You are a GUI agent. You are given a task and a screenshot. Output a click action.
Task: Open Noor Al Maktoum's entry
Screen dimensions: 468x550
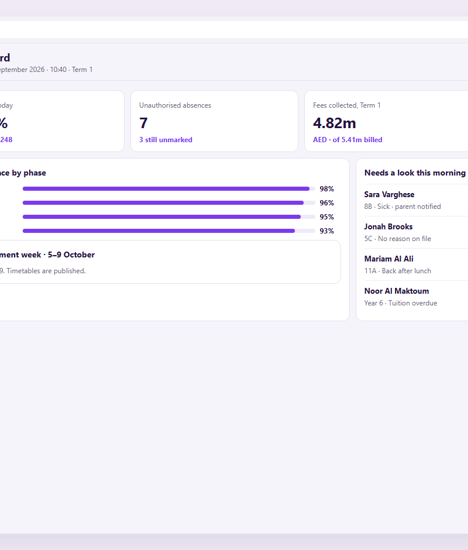(416, 297)
